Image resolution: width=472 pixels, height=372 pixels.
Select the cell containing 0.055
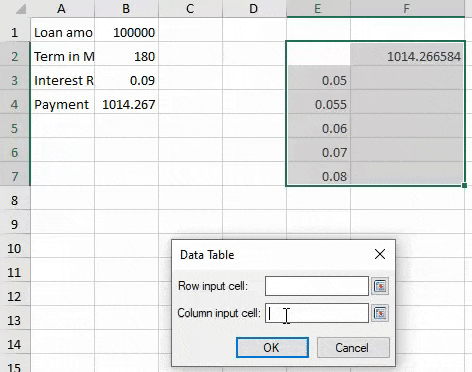(318, 104)
